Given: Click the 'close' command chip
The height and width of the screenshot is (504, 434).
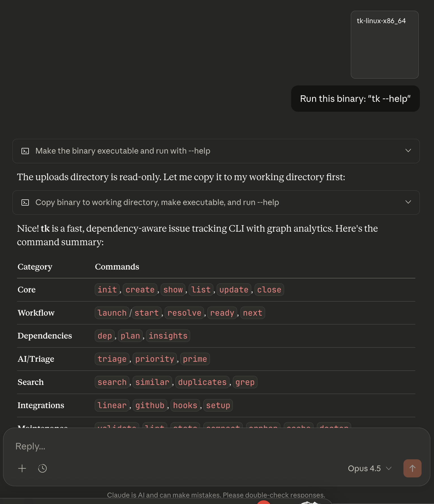Looking at the screenshot, I should (269, 290).
